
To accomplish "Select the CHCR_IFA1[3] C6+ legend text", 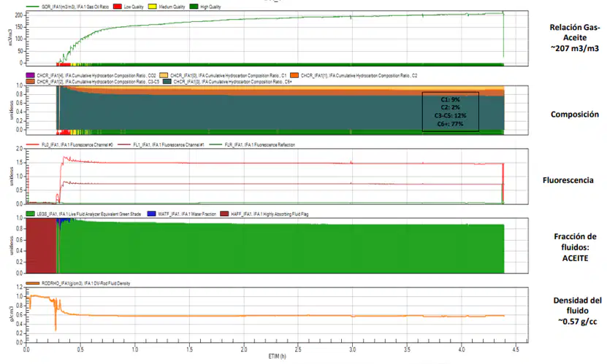I will (233, 82).
